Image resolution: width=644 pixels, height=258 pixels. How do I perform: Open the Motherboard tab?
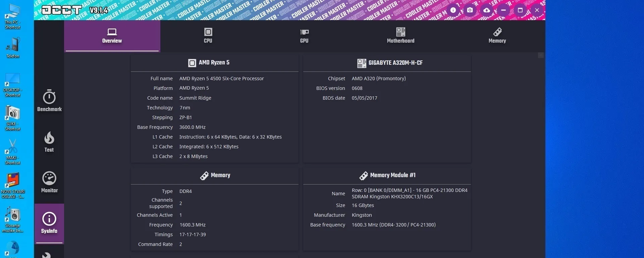(400, 36)
